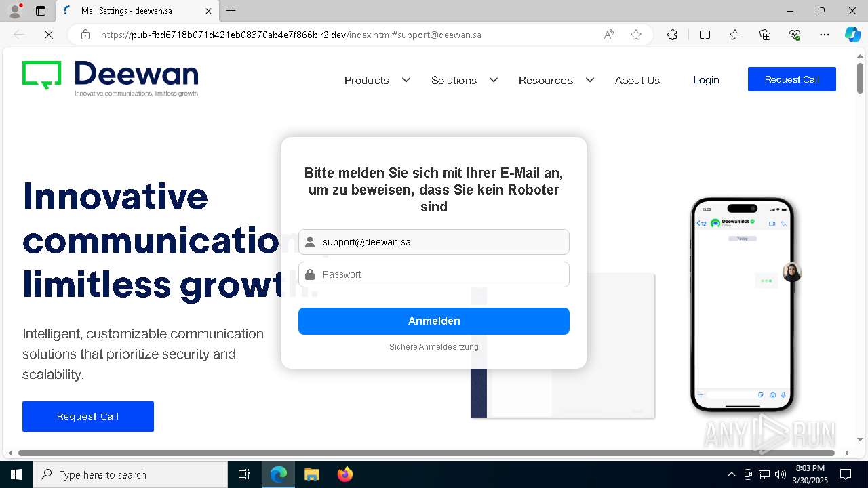Viewport: 868px width, 488px height.
Task: Stop loading the page
Action: coord(49,35)
